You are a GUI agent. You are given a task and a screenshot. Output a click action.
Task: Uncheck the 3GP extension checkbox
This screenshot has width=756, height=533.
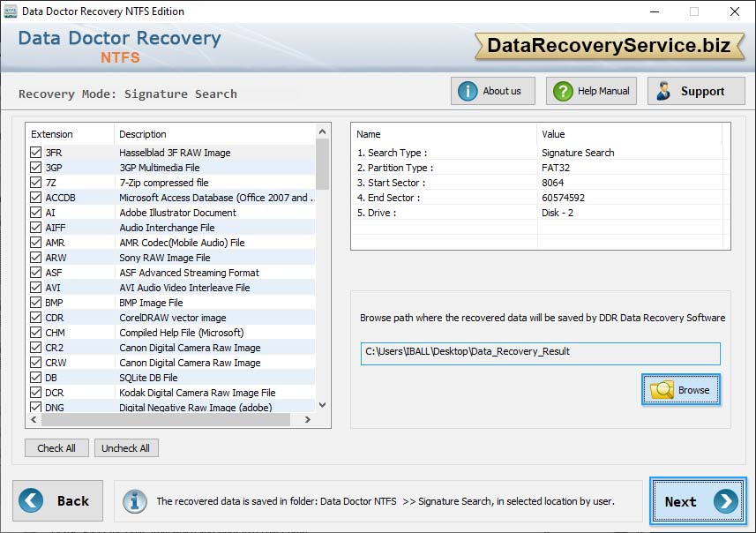(35, 168)
